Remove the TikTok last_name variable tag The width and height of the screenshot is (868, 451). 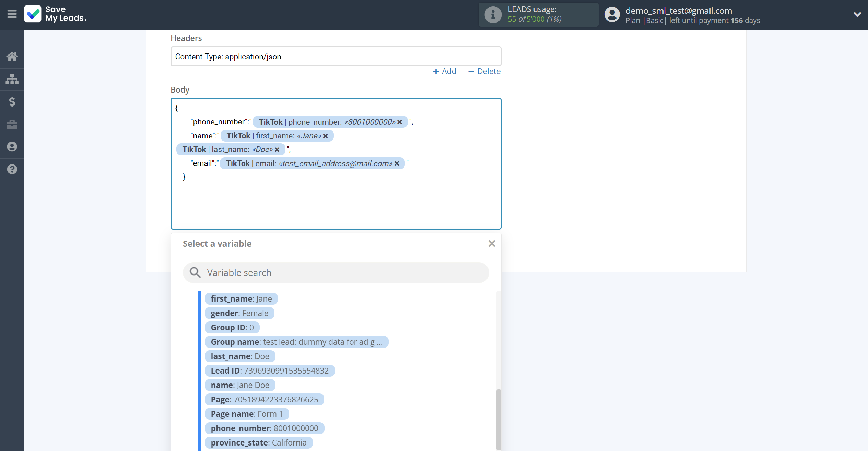(277, 150)
